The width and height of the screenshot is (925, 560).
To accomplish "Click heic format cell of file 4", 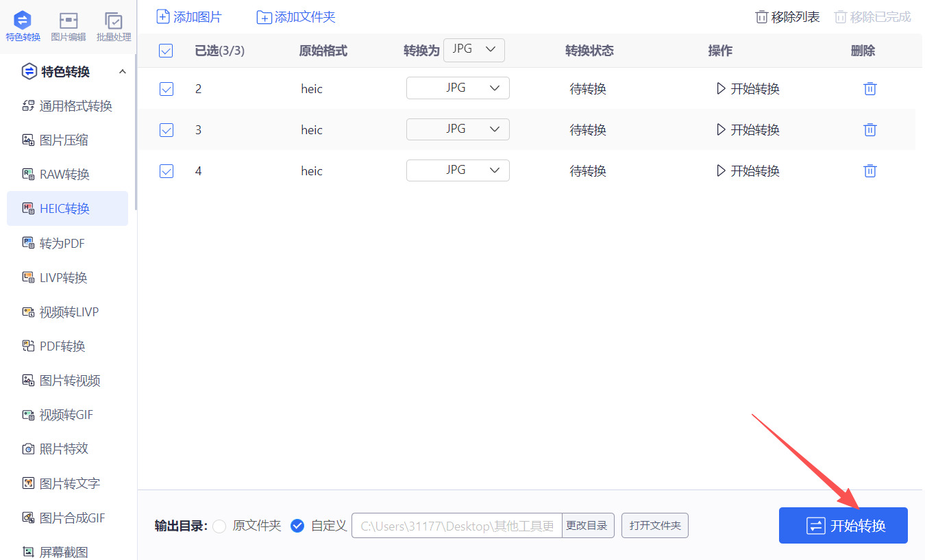I will [312, 171].
